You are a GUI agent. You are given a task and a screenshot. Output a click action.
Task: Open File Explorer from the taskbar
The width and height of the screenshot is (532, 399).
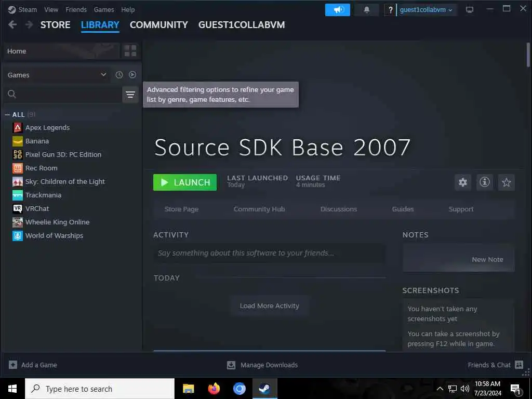[188, 389]
